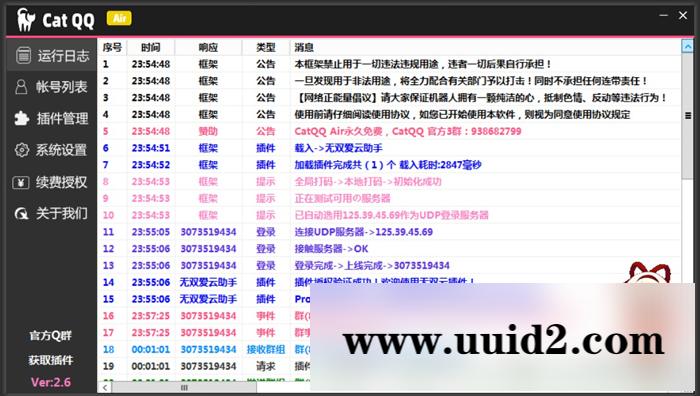Click the 帐号列表 person icon

21,87
